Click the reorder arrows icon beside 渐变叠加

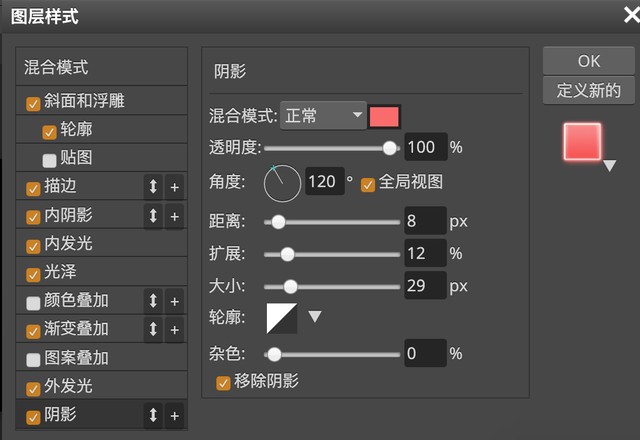[153, 329]
